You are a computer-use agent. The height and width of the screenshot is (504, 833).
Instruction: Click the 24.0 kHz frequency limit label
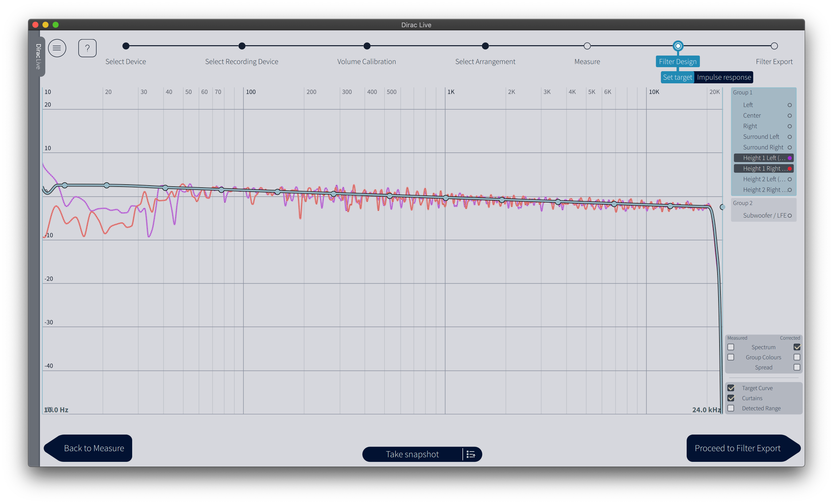706,410
